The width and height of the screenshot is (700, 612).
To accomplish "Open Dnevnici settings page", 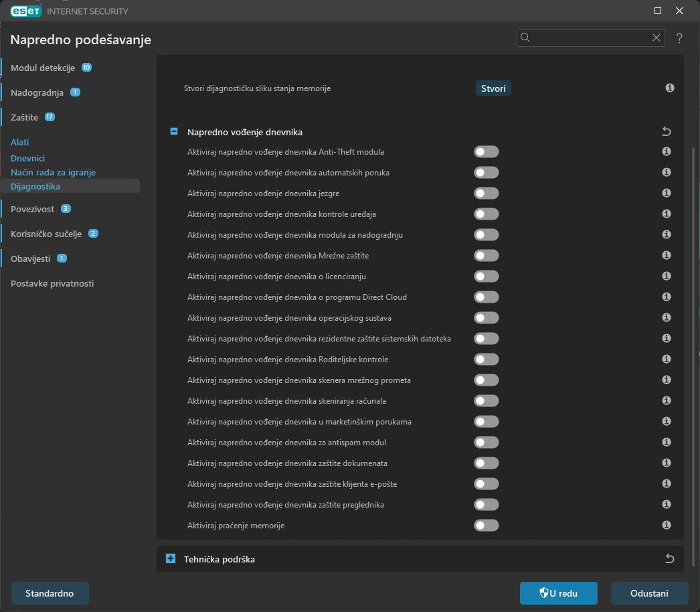I will click(27, 159).
